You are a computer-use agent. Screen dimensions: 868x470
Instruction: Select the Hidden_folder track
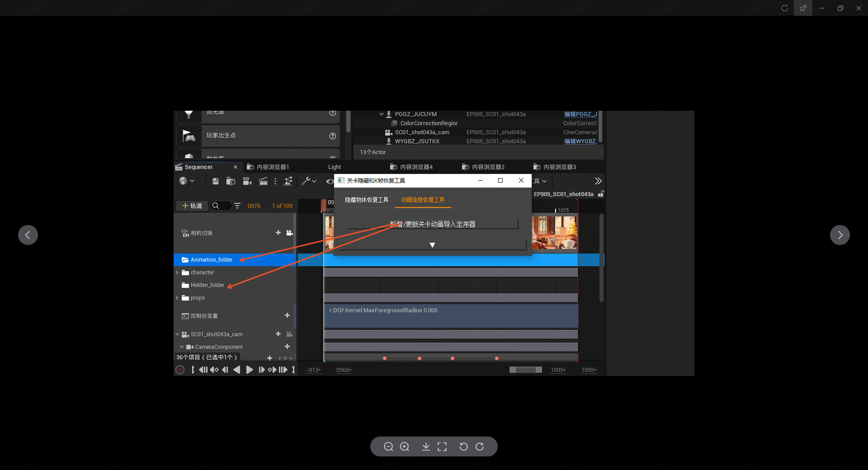(207, 285)
